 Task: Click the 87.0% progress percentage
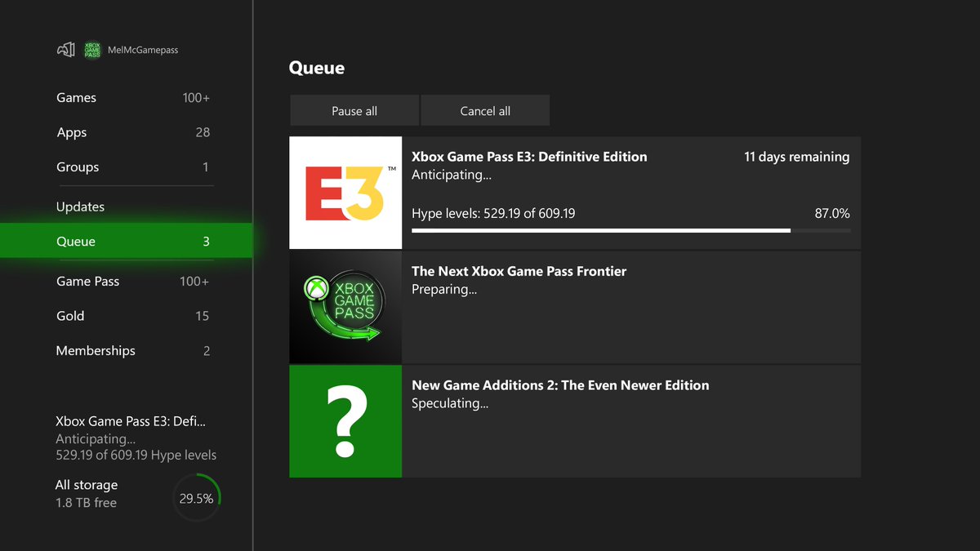tap(832, 214)
